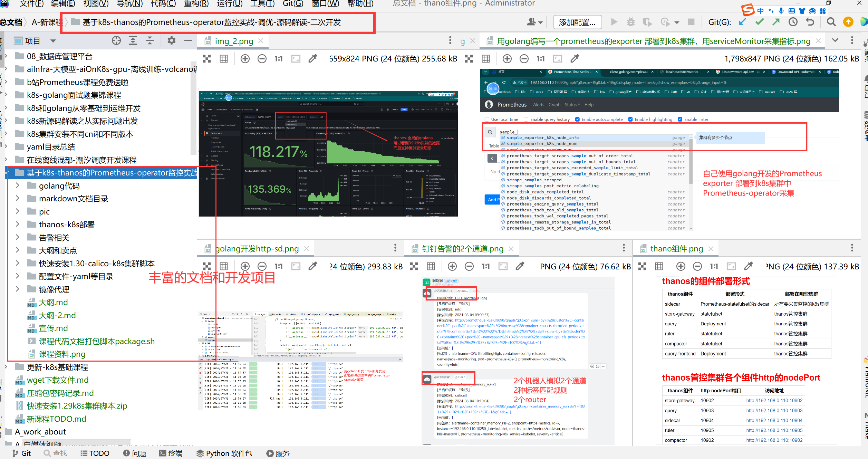
Task: Toggle grid display in img_2.png viewer
Action: 224,59
